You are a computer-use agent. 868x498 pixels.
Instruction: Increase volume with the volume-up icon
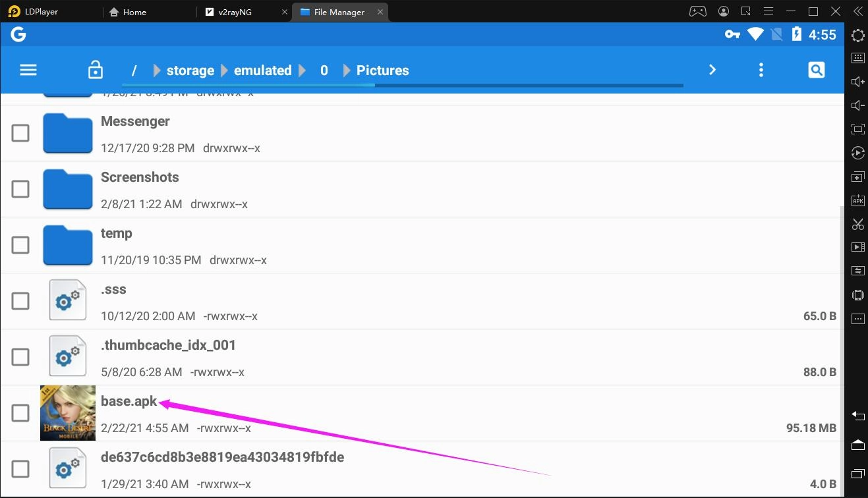(x=857, y=81)
